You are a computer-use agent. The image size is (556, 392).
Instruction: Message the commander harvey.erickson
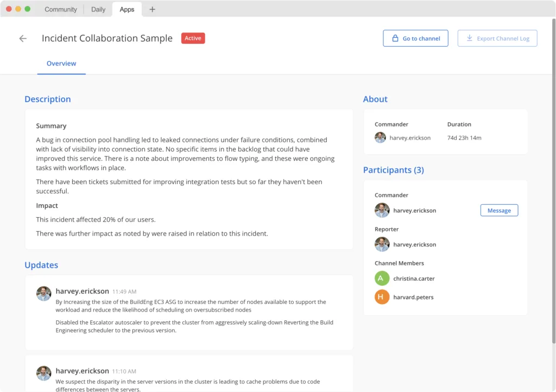[x=499, y=210]
